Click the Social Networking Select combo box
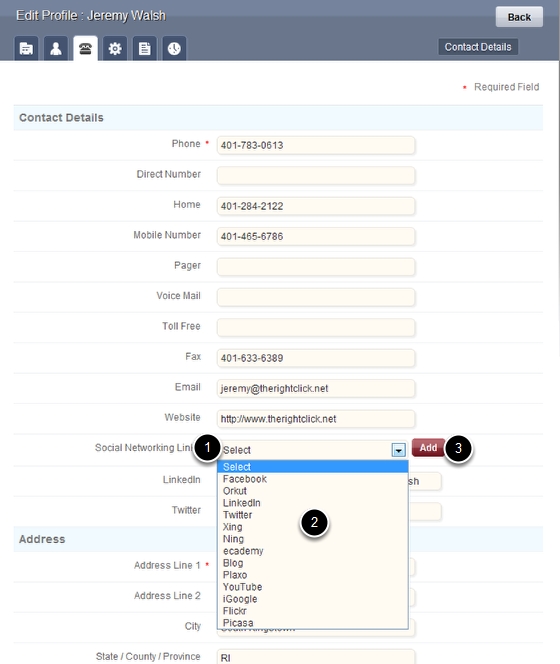The height and width of the screenshot is (664, 560). [x=313, y=450]
